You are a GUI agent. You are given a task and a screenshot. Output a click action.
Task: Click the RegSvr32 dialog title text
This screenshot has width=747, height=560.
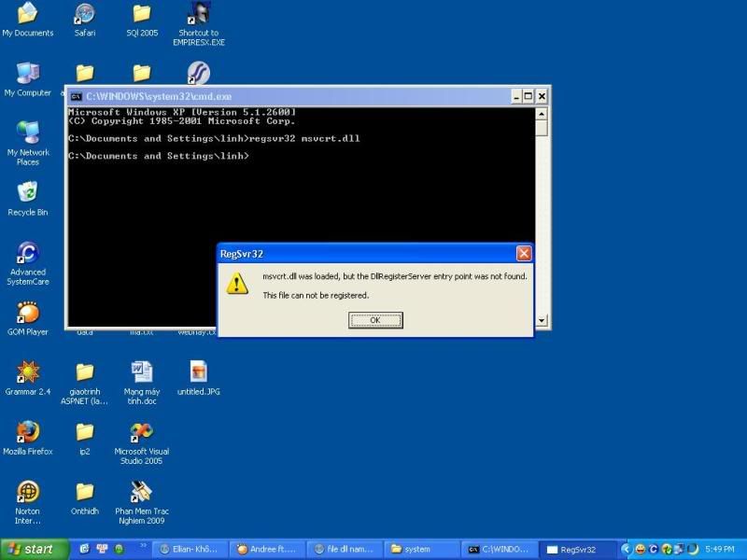(242, 254)
